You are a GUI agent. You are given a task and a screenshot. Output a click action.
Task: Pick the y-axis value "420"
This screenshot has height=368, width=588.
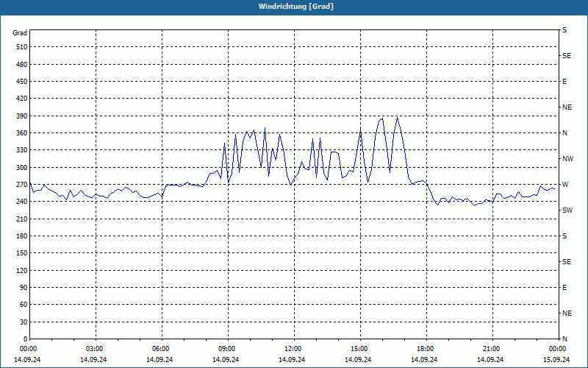coord(22,99)
